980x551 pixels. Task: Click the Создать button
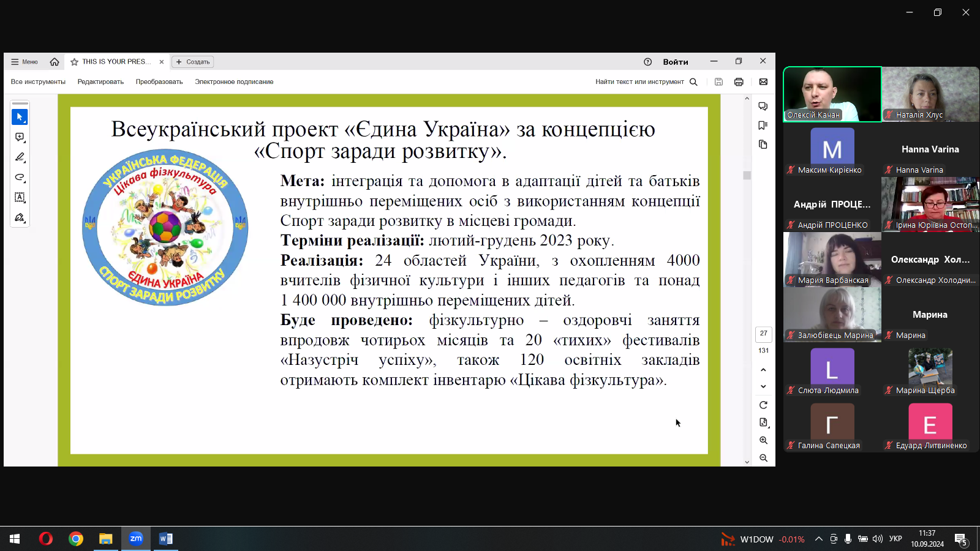point(193,62)
